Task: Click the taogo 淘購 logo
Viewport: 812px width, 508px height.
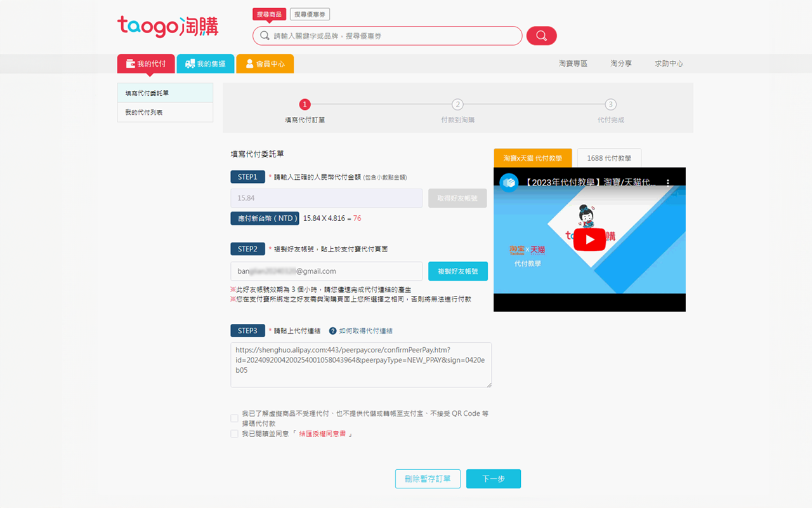Action: pyautogui.click(x=167, y=27)
